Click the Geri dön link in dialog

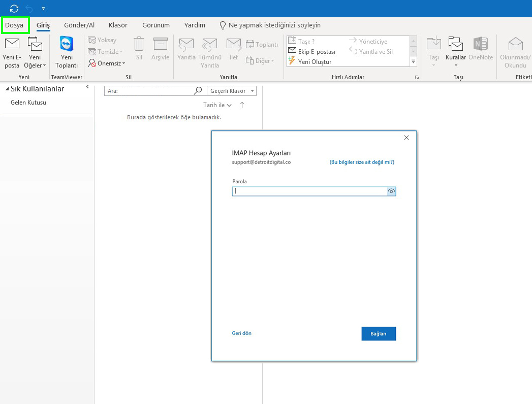pos(241,333)
